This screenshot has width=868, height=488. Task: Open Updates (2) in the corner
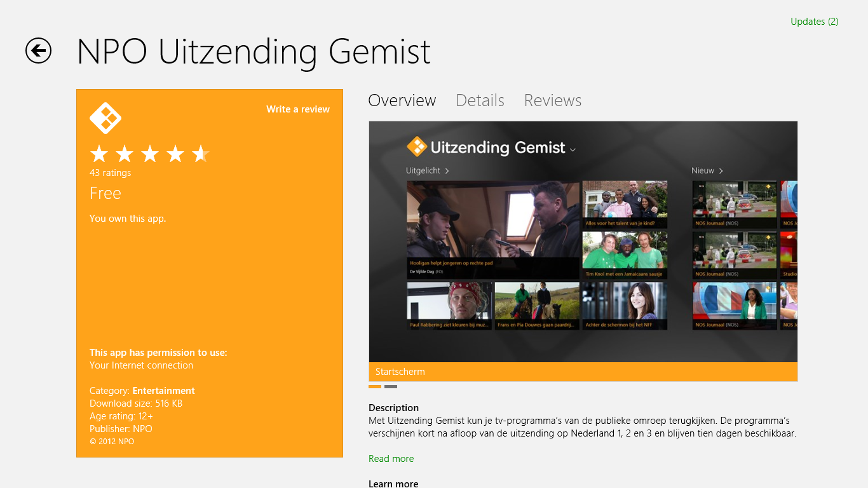pyautogui.click(x=815, y=22)
